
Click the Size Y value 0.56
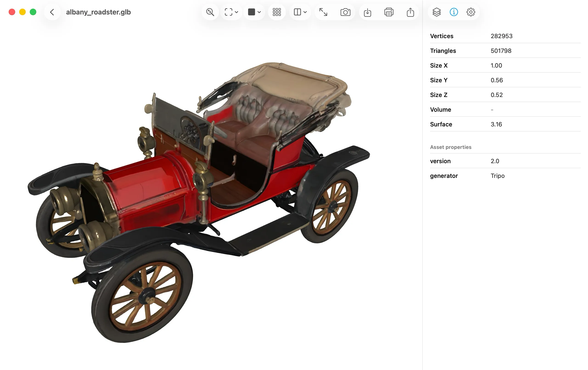coord(497,80)
